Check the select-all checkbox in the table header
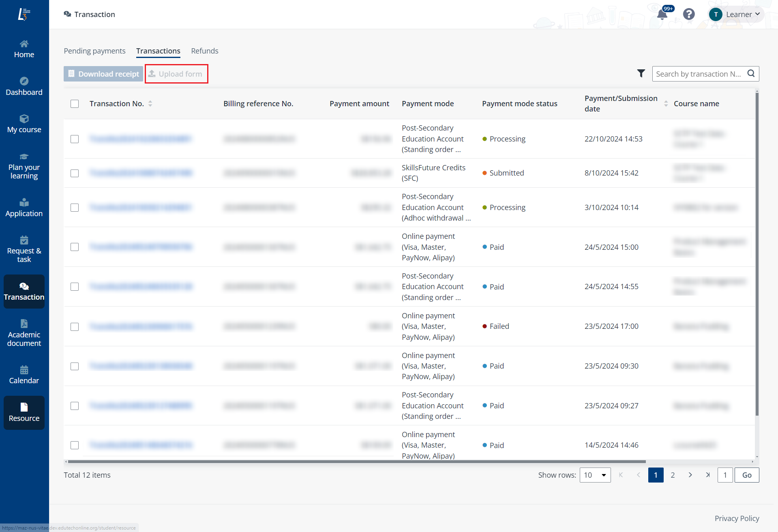This screenshot has width=778, height=532. click(75, 104)
